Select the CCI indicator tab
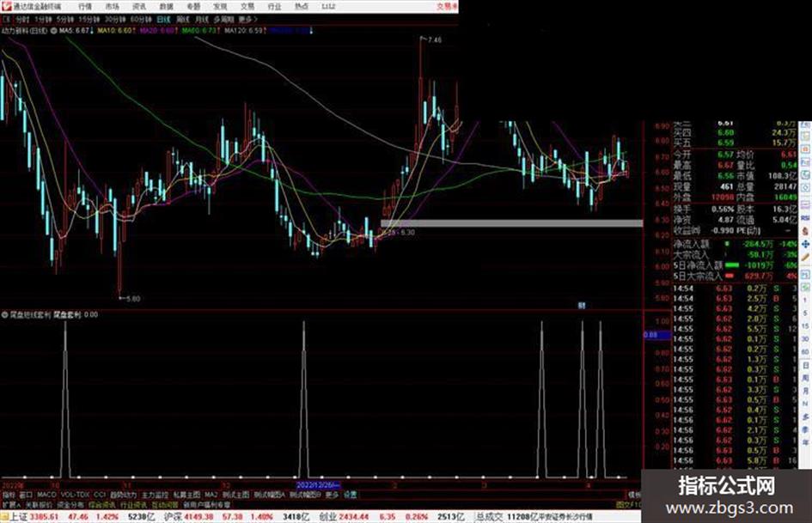The image size is (812, 523). (x=100, y=495)
